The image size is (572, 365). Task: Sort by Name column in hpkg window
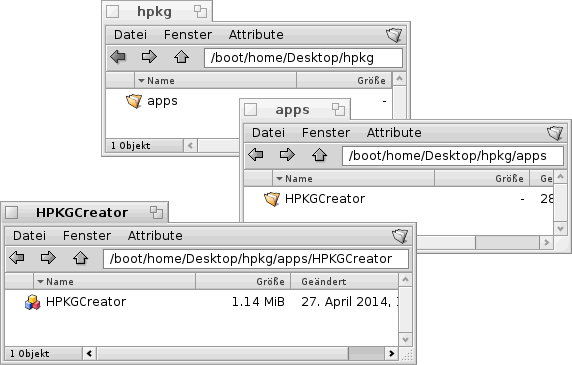[216, 81]
